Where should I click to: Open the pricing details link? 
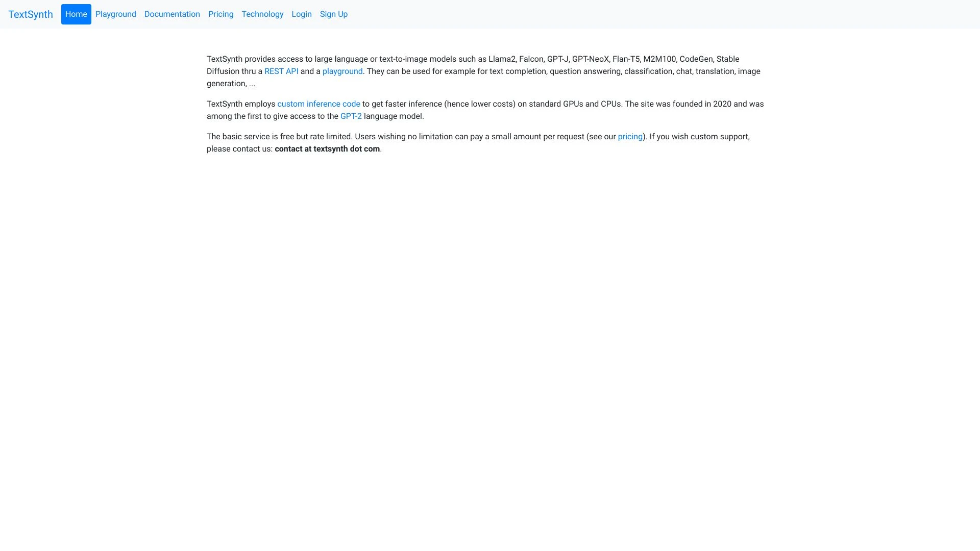[630, 136]
